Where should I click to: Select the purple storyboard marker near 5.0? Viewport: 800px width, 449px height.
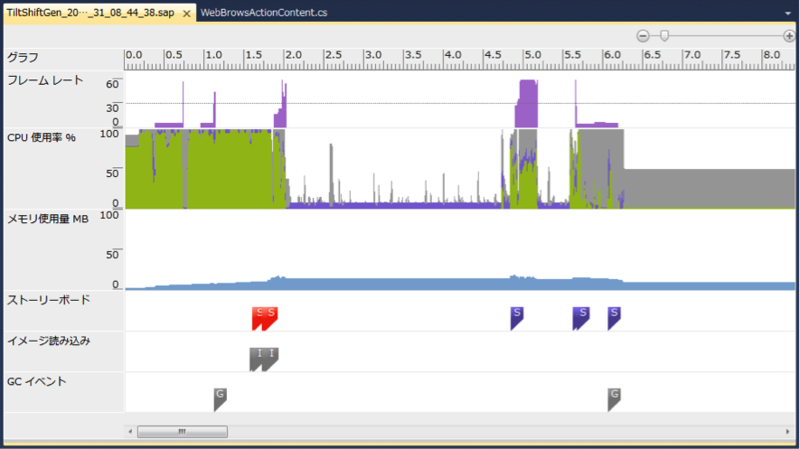click(x=517, y=318)
